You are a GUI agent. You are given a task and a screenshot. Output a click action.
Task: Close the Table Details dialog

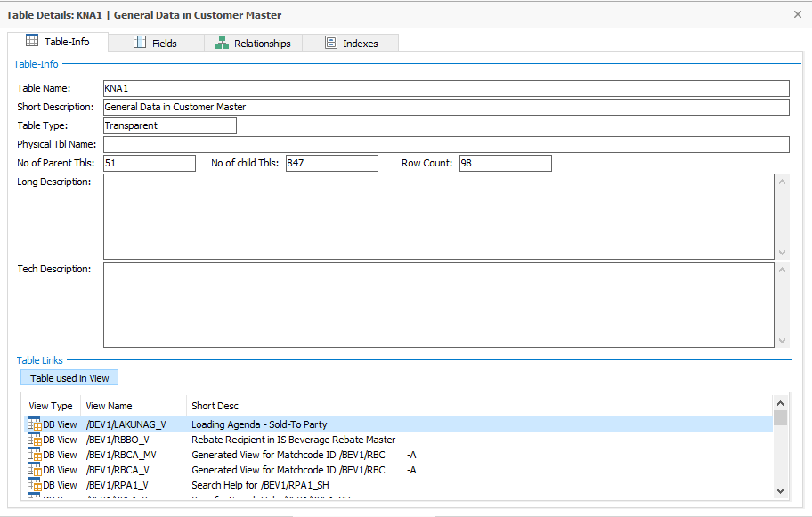pos(798,14)
